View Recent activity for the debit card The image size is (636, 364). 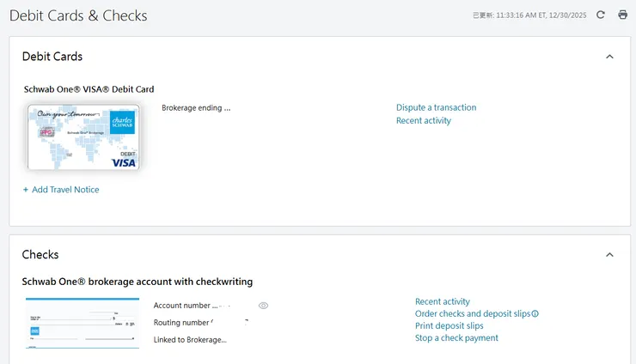[423, 121]
